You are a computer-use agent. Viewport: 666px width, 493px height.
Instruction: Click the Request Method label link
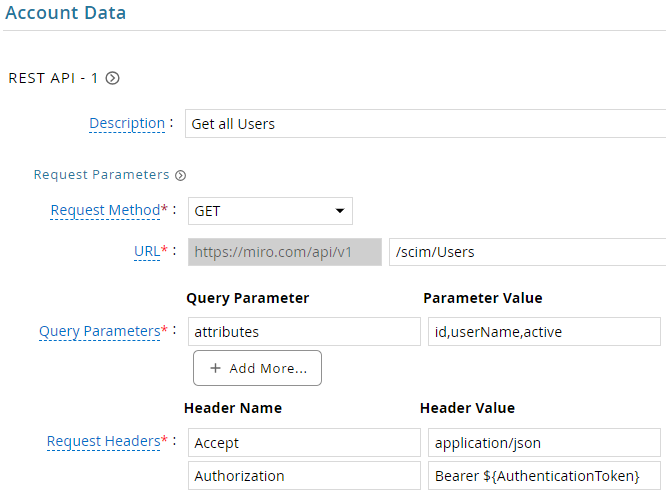click(105, 210)
